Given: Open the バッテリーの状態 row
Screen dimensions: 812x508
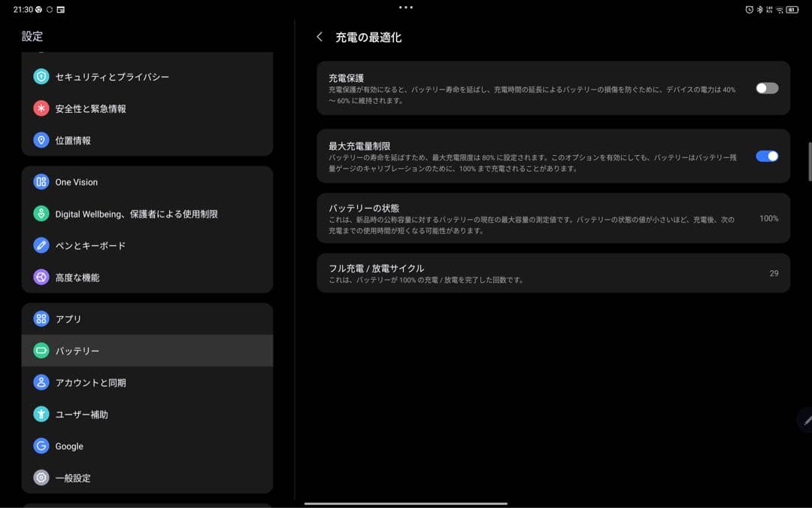Looking at the screenshot, I should click(553, 217).
